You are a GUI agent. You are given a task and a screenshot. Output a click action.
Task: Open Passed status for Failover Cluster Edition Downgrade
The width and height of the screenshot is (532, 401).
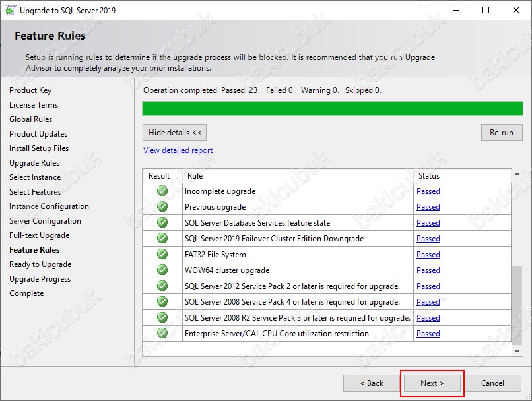[x=428, y=239]
